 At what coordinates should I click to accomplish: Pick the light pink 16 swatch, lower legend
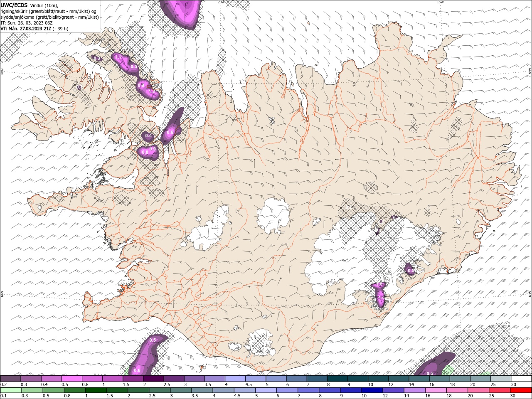pyautogui.click(x=436, y=390)
